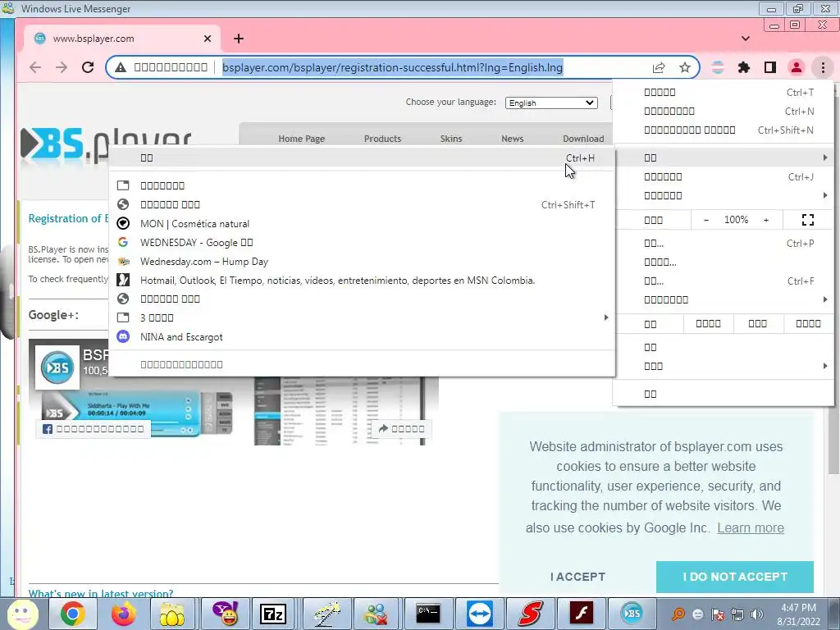
Task: Select the history entry with Ctrl+H shortcut
Action: (362, 157)
